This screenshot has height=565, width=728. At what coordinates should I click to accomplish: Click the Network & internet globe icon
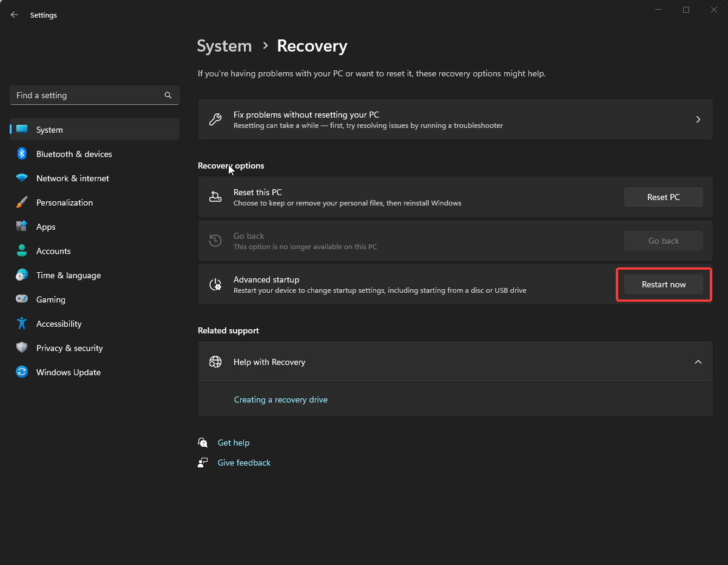pyautogui.click(x=22, y=178)
